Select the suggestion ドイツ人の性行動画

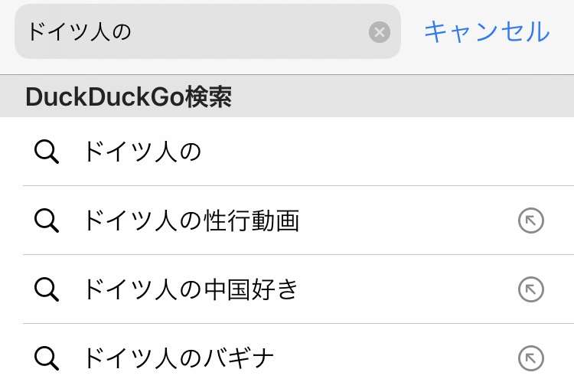click(x=191, y=220)
